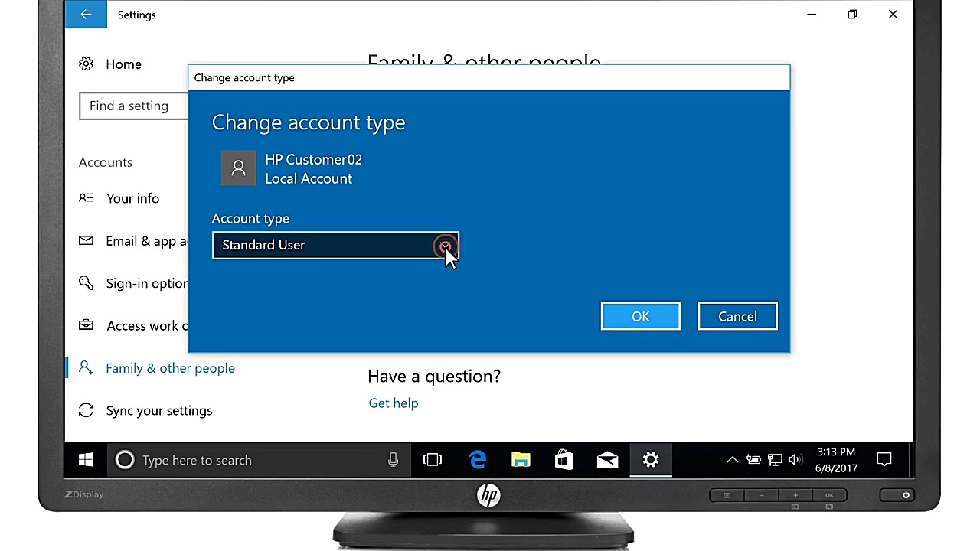The width and height of the screenshot is (980, 551).
Task: Focus the Type here to search box
Action: pyautogui.click(x=260, y=460)
